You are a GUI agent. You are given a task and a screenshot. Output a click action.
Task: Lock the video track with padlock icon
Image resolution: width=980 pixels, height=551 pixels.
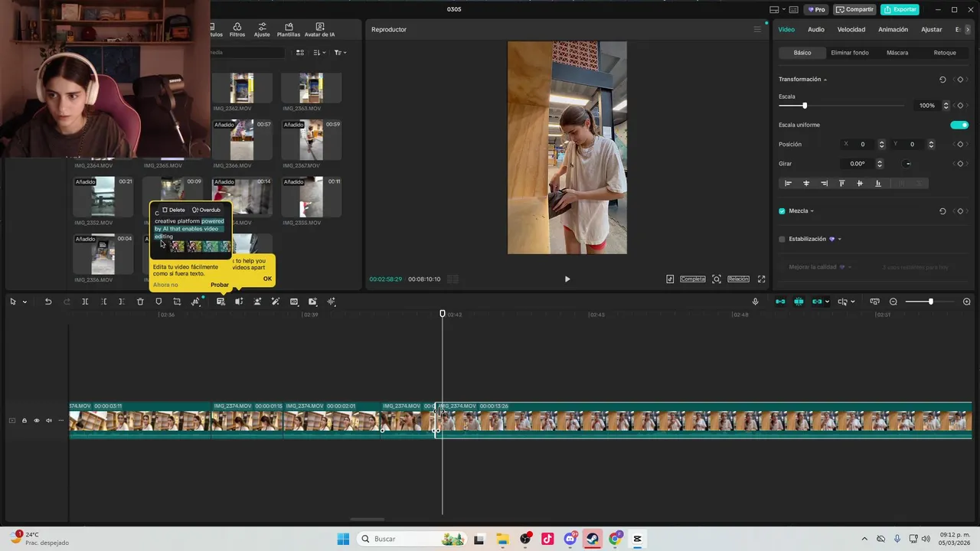[x=24, y=420]
